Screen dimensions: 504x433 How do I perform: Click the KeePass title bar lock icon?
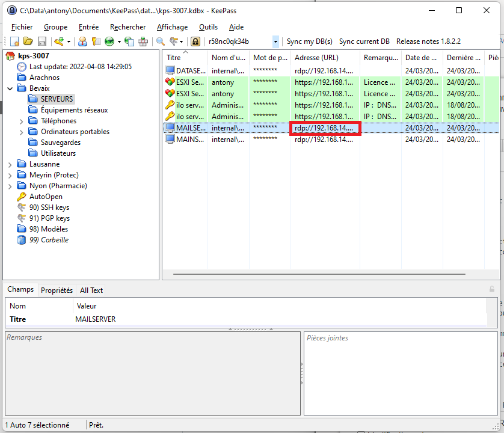[12, 10]
